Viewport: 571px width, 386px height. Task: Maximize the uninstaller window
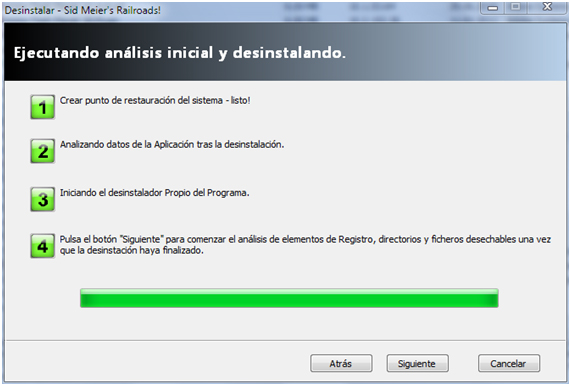tap(516, 7)
